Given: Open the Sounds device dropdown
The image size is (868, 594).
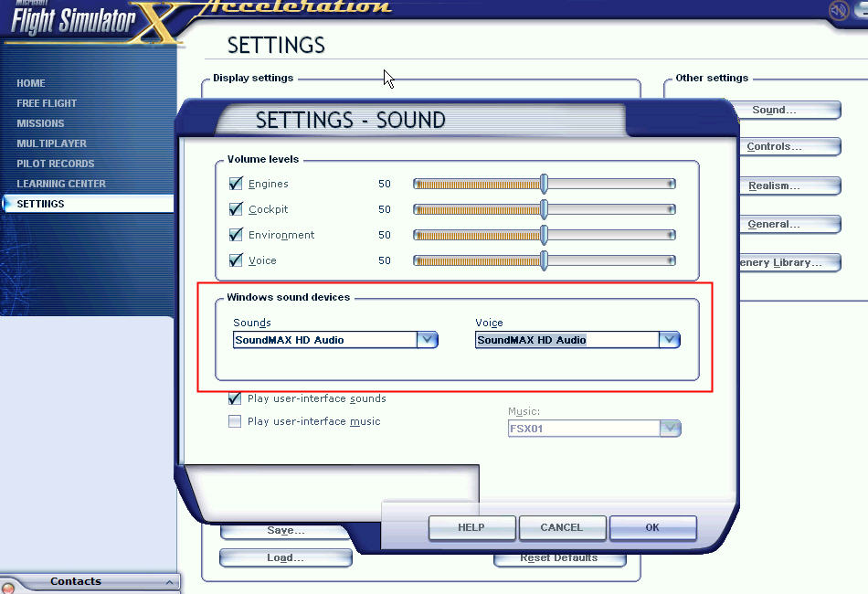Looking at the screenshot, I should coord(428,339).
